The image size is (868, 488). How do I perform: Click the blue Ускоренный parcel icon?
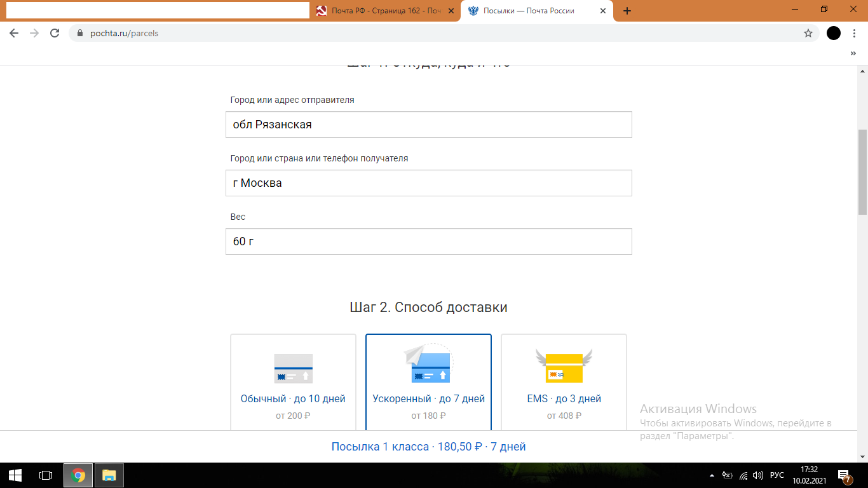coord(428,364)
